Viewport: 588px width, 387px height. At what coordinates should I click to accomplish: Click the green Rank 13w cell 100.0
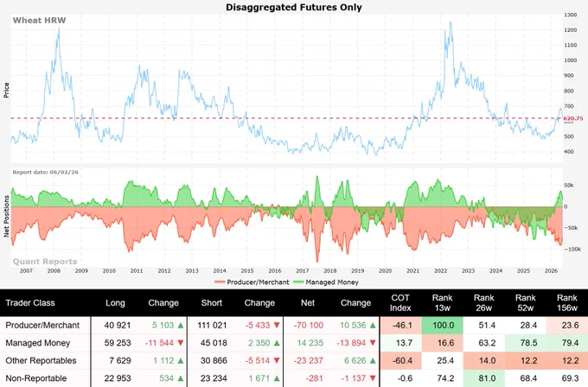(x=443, y=325)
